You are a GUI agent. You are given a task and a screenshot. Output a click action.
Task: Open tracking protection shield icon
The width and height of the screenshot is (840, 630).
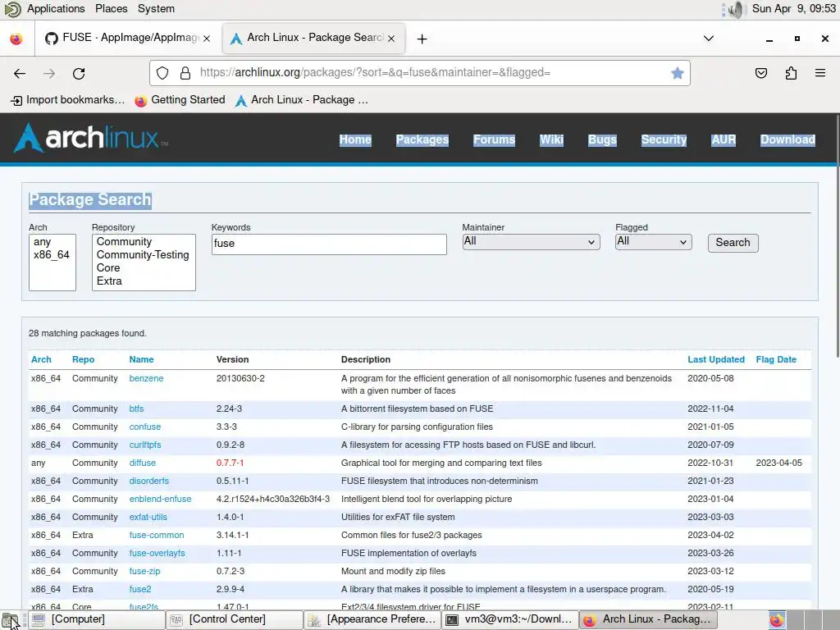tap(162, 73)
